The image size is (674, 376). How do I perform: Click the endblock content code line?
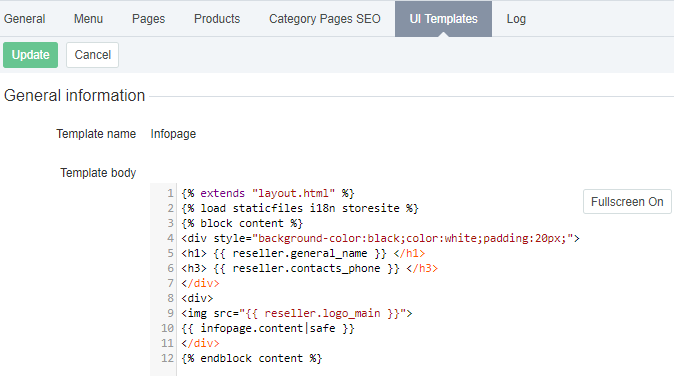click(x=251, y=358)
